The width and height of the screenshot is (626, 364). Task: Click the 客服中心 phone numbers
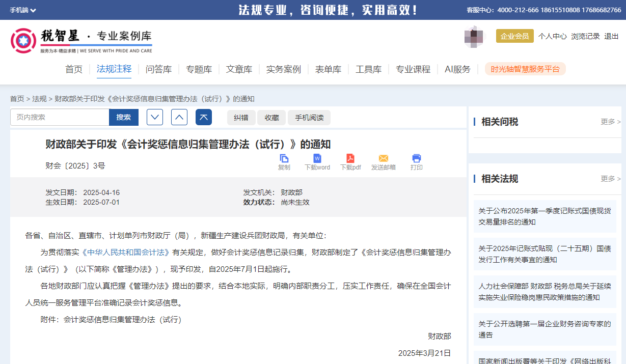[559, 10]
